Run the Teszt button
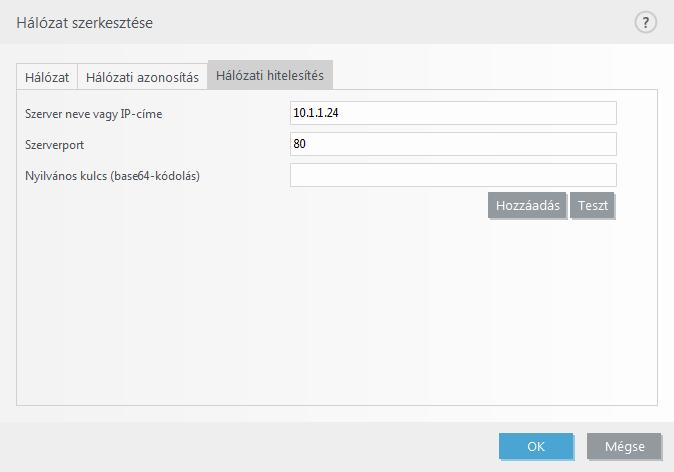Image resolution: width=674 pixels, height=472 pixels. (x=592, y=205)
